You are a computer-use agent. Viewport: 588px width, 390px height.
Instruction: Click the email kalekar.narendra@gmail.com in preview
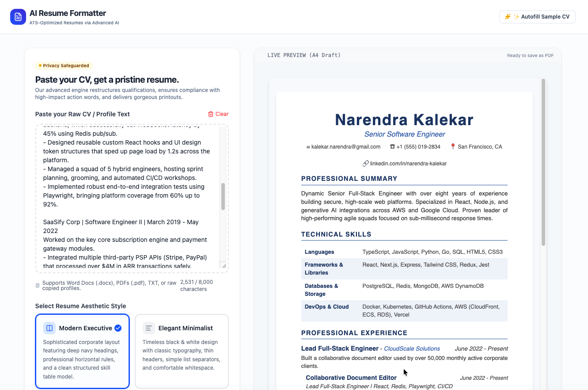coord(346,147)
